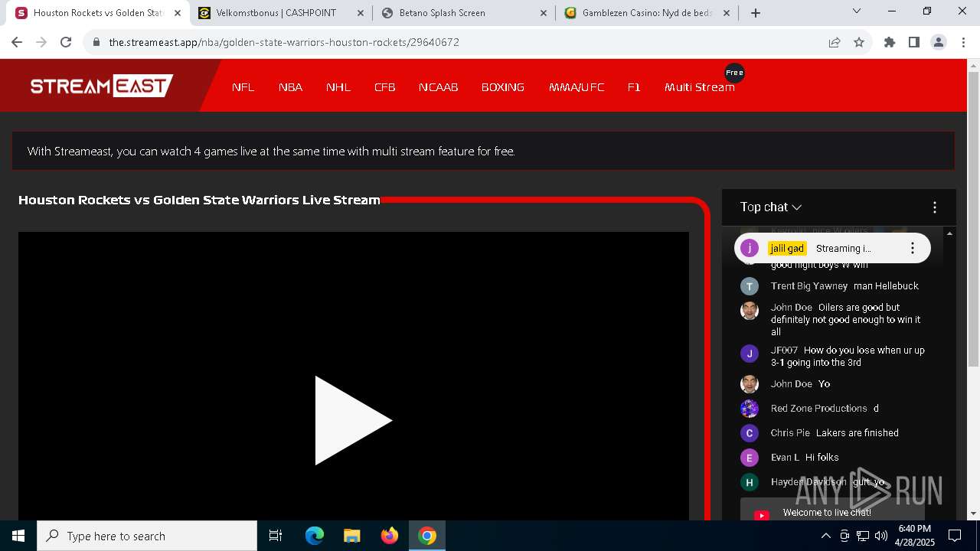Close the Houston Rockets vs Golden State tab
980x551 pixels.
(178, 13)
